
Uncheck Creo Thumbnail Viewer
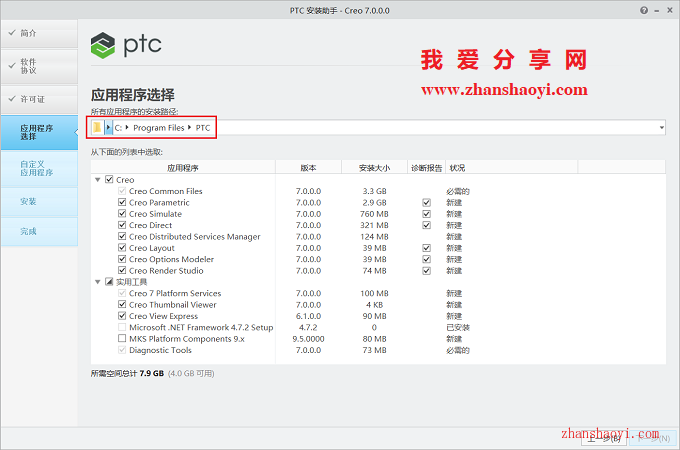click(x=122, y=304)
